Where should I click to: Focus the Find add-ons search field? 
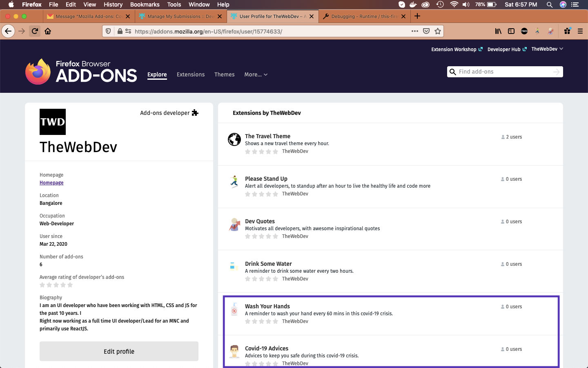pyautogui.click(x=504, y=72)
